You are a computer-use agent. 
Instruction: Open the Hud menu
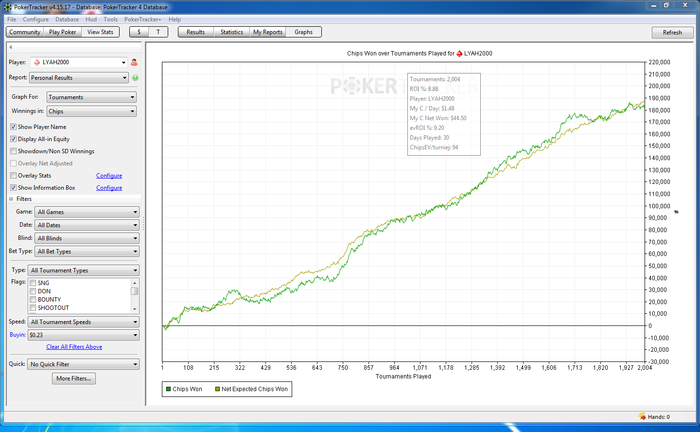pyautogui.click(x=91, y=20)
